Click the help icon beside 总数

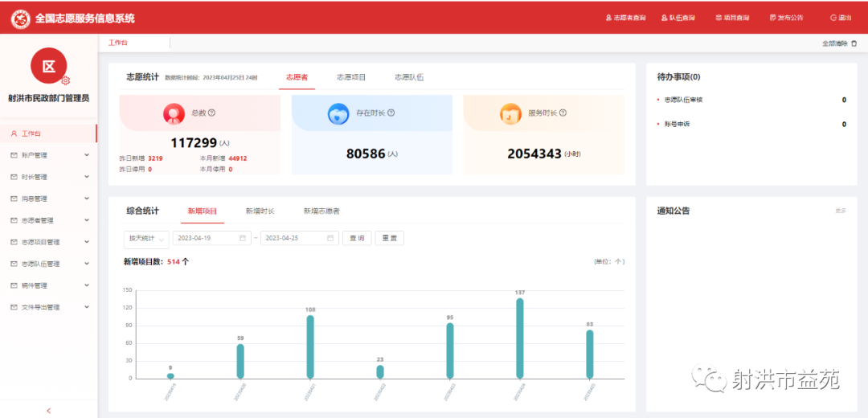212,113
